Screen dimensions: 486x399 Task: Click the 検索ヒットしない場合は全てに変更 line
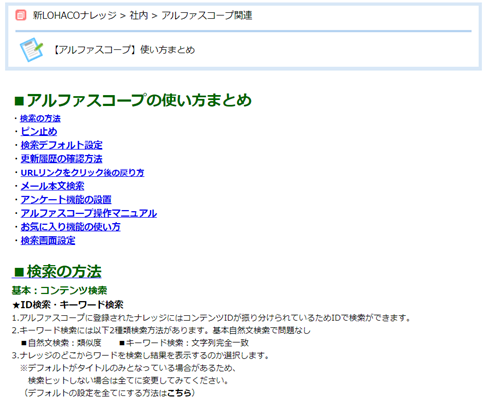click(128, 380)
